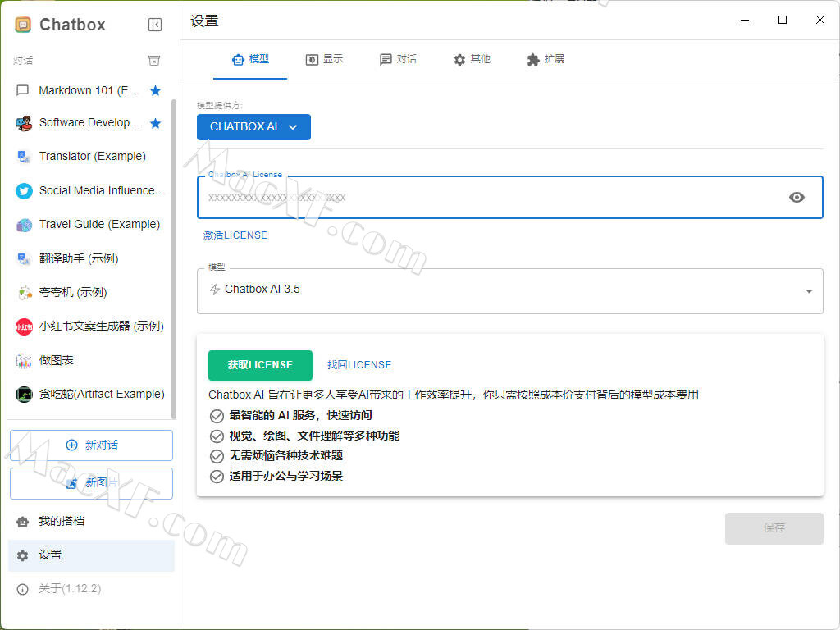Image resolution: width=840 pixels, height=630 pixels.
Task: Click the 新图片 new image button
Action: point(91,483)
